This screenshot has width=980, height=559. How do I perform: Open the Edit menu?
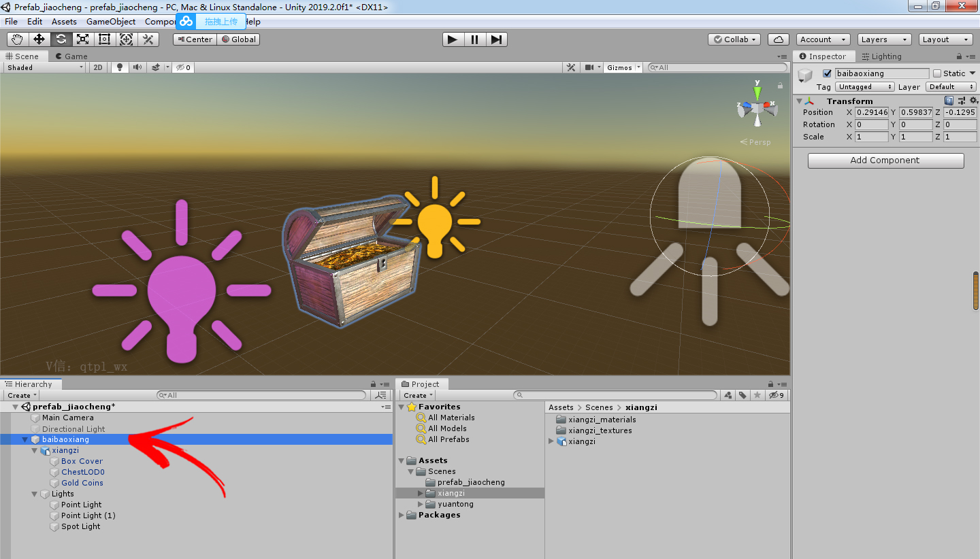[35, 21]
